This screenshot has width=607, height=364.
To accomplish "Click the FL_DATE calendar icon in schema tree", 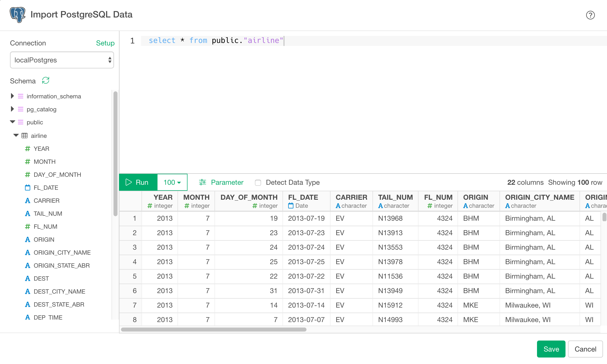I will (x=27, y=187).
